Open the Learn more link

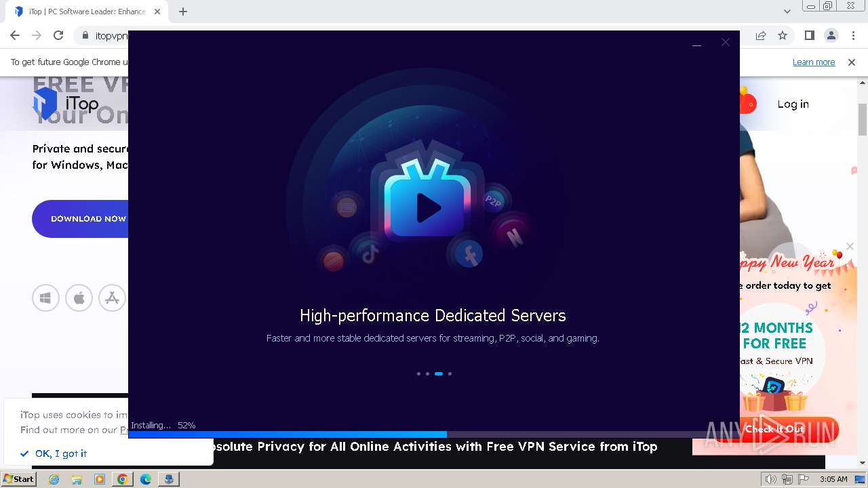814,62
